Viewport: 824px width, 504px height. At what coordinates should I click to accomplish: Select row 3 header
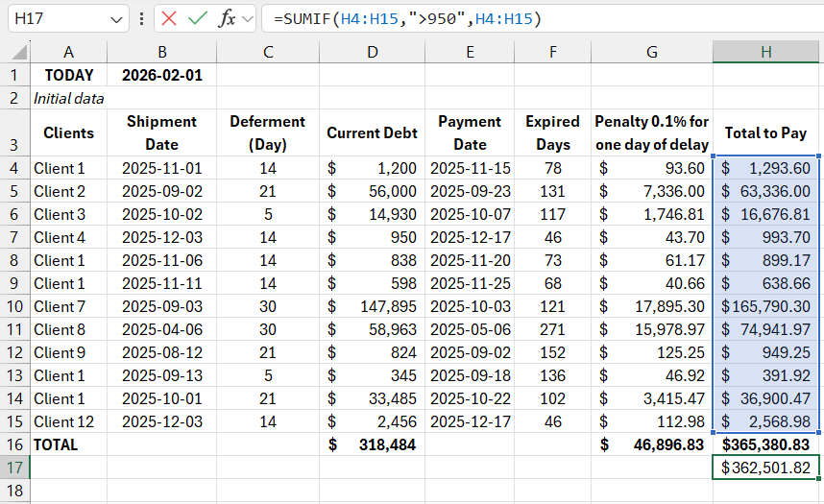coord(14,133)
